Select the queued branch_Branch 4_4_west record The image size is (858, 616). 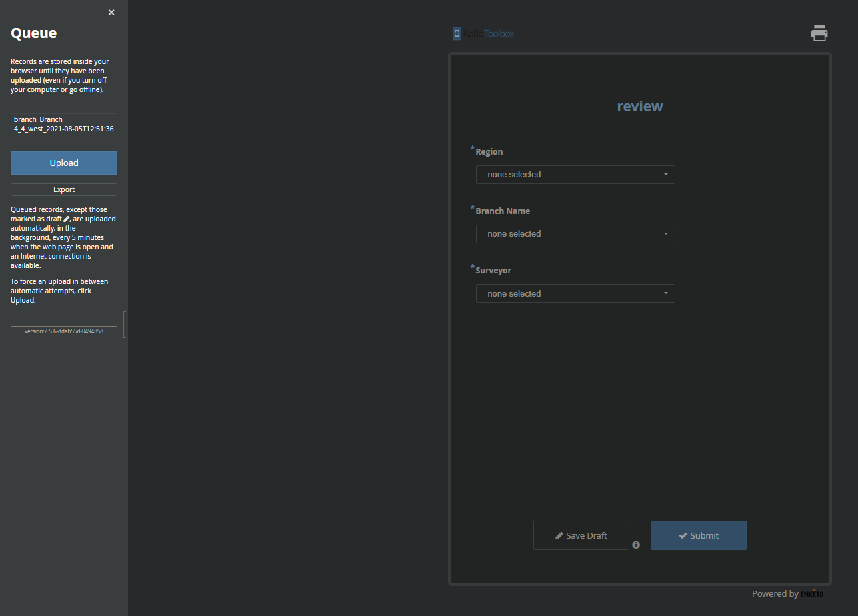(x=63, y=124)
